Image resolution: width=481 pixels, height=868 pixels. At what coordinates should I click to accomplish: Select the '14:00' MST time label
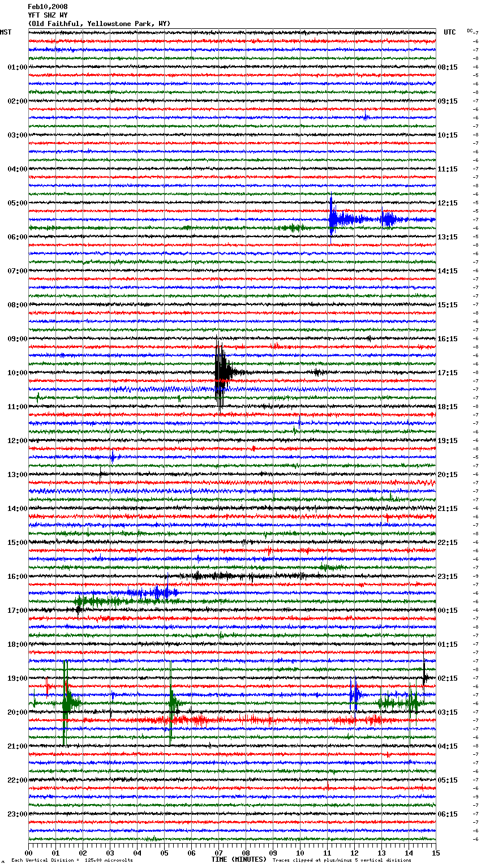click(18, 509)
